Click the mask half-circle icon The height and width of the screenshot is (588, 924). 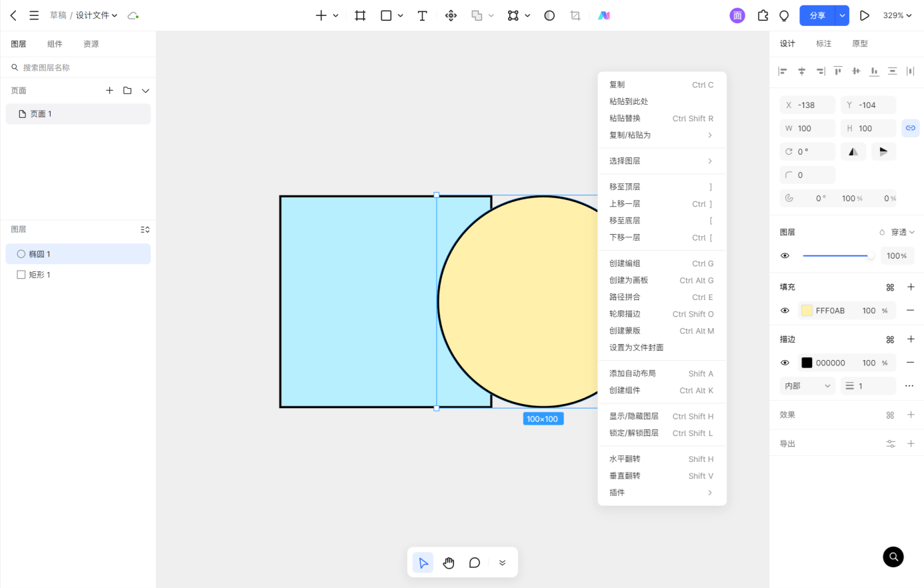coord(549,15)
